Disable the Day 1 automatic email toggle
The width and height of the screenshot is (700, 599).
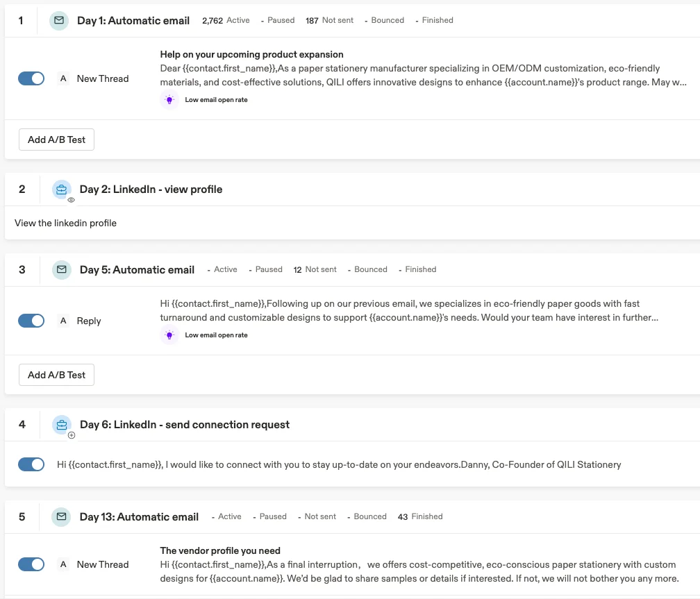[31, 78]
